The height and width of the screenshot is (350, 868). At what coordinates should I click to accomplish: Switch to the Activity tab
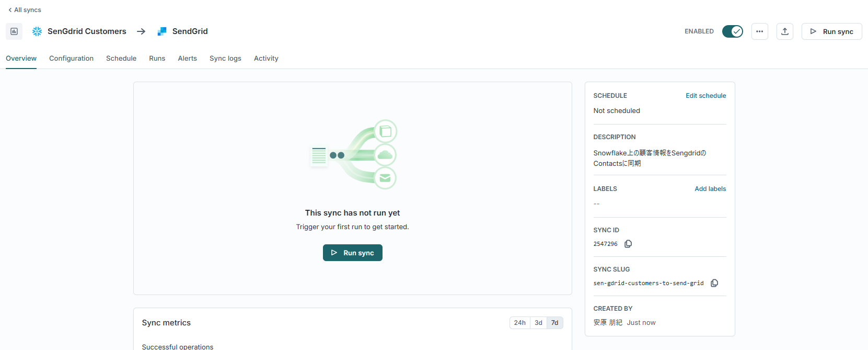click(266, 59)
